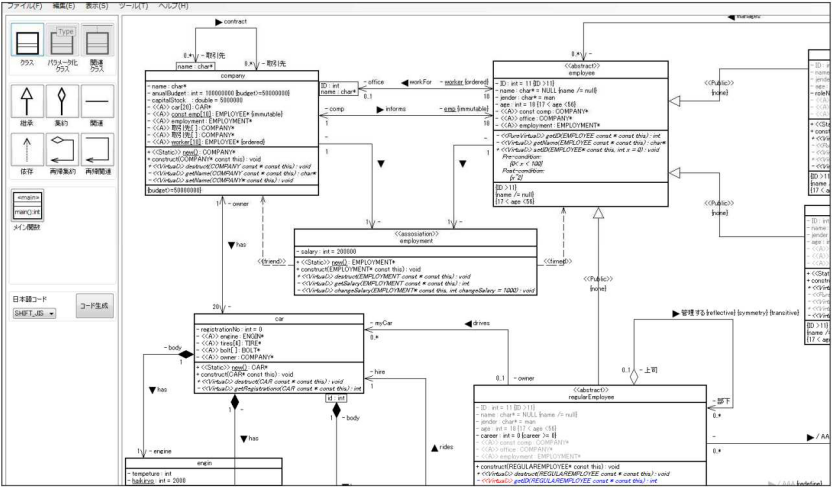Choose the 依存 dashed dependency tool
Viewport: 832px width, 488px height.
click(x=27, y=150)
